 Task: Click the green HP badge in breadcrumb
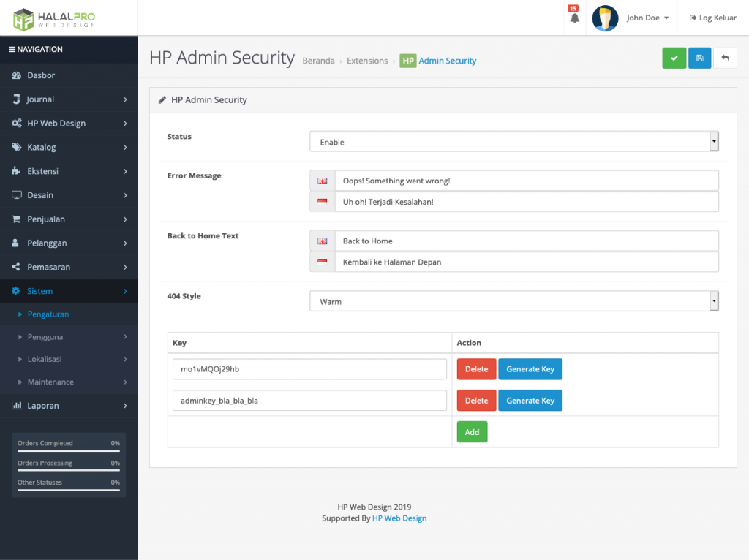(x=407, y=61)
